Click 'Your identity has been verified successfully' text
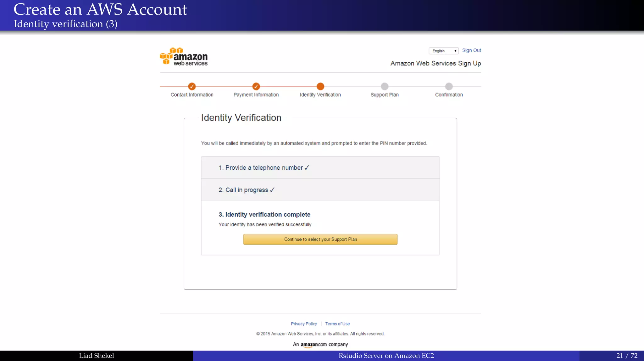644x361 pixels. (265, 224)
